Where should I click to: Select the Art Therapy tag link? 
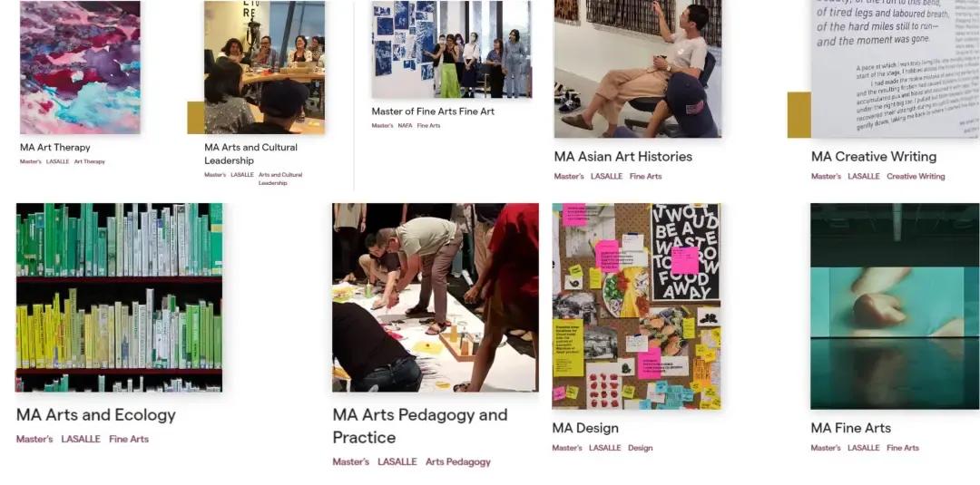click(89, 161)
